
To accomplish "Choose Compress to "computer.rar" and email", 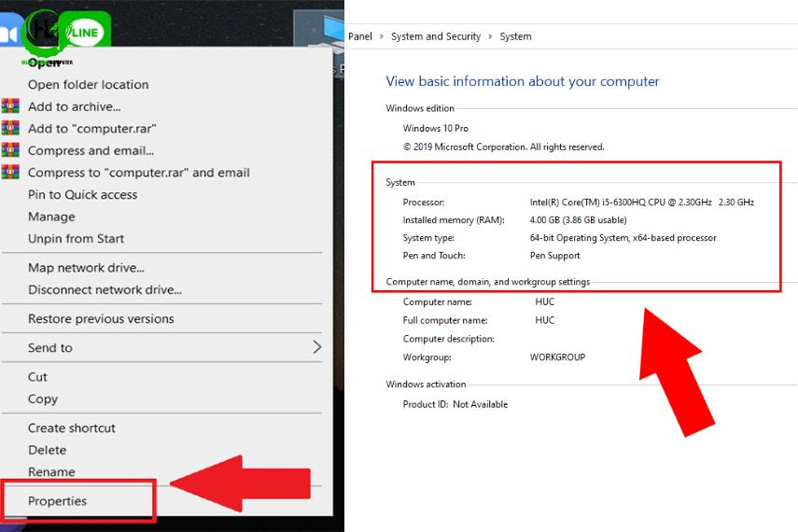I will [139, 173].
